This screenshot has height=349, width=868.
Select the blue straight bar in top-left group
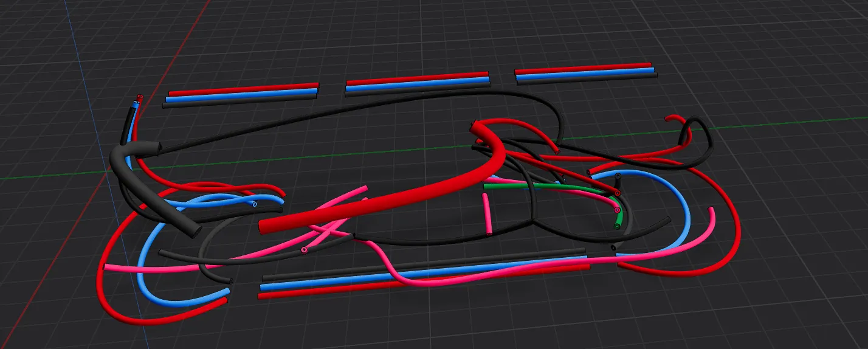point(243,95)
